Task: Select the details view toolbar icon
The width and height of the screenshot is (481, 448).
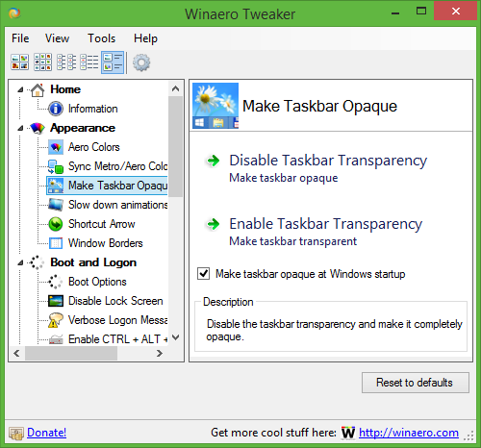Action: [x=89, y=62]
